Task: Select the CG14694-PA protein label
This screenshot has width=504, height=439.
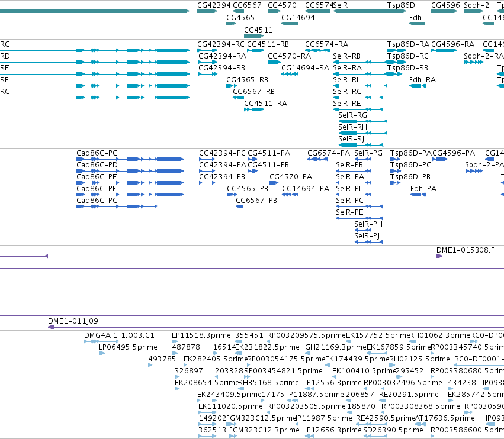Action: click(306, 189)
